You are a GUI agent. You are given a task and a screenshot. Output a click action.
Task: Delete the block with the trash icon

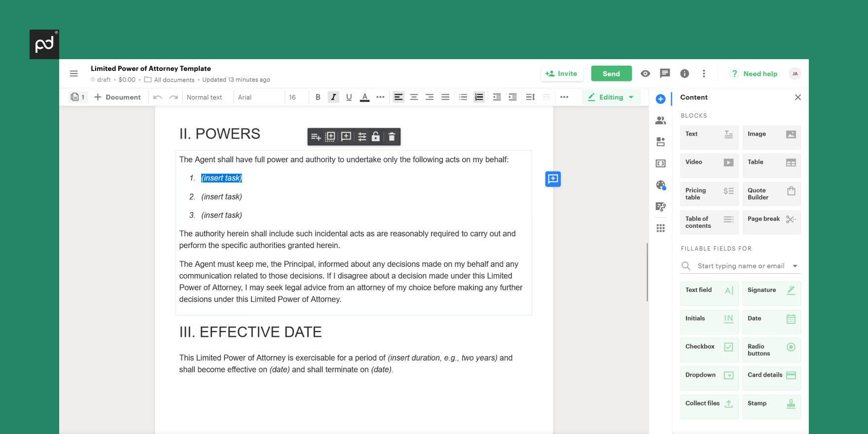(392, 137)
